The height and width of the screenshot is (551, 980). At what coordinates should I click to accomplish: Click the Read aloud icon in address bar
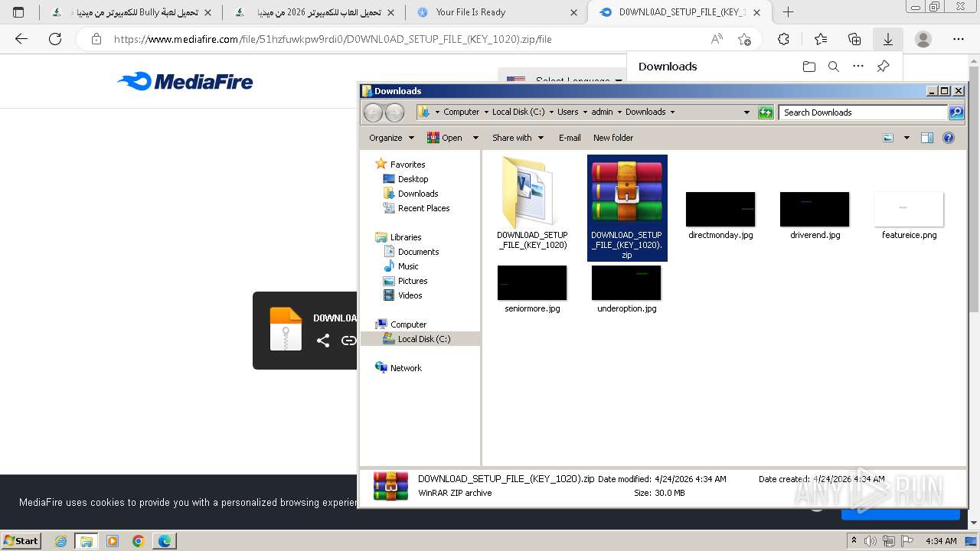click(717, 39)
